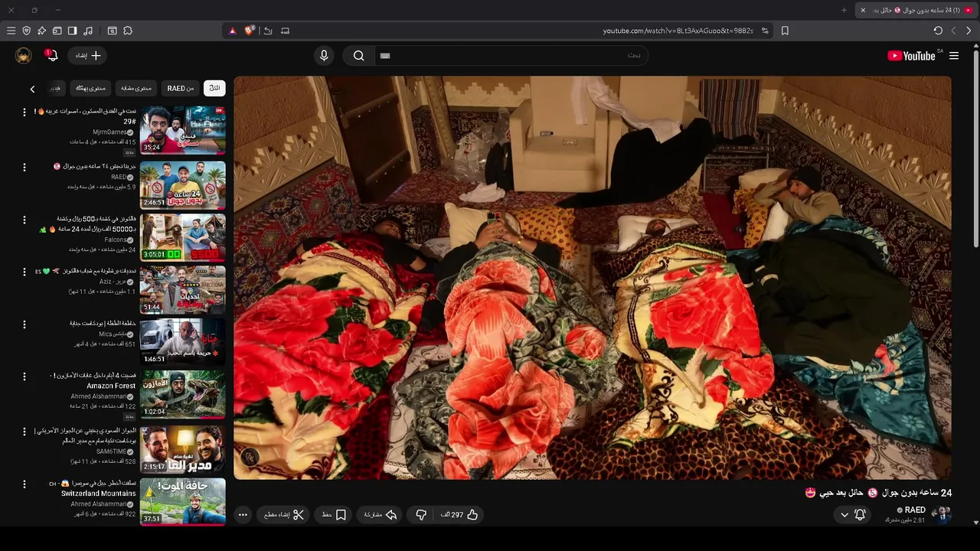The image size is (980, 551).
Task: Open Brave Rewards triangle icon
Action: coord(233,31)
